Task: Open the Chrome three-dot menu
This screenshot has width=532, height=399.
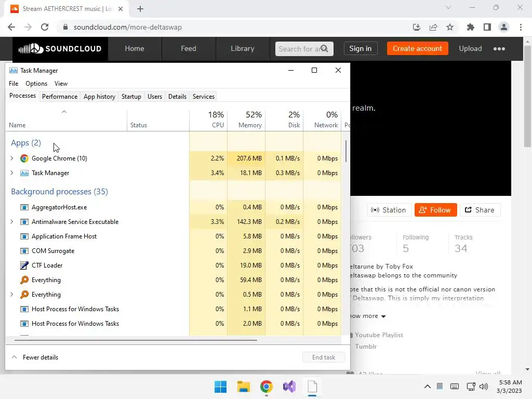Action: pyautogui.click(x=521, y=27)
